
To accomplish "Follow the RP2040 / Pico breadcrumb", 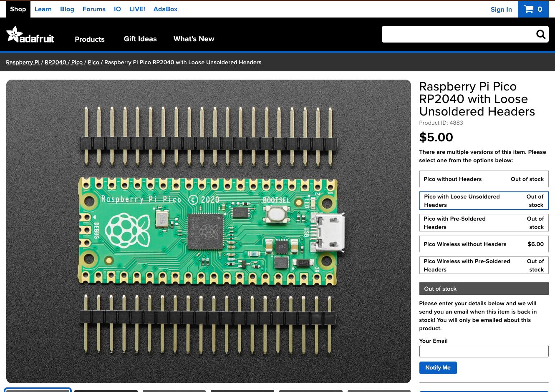I will [x=63, y=62].
